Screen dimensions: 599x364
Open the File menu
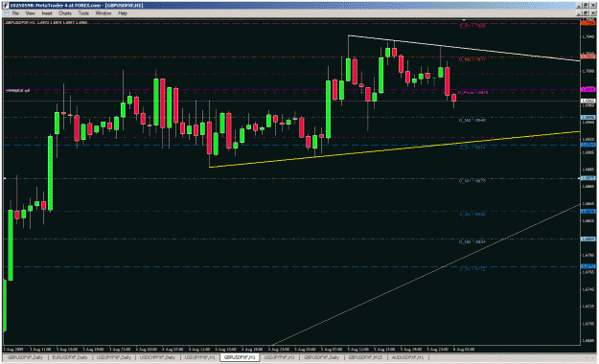click(15, 13)
